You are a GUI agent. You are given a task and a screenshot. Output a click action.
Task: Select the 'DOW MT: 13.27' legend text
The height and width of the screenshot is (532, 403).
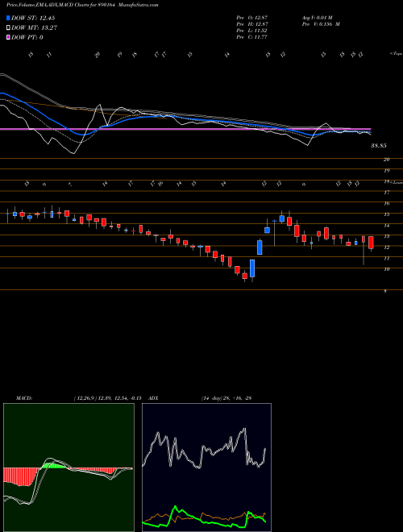coord(34,28)
